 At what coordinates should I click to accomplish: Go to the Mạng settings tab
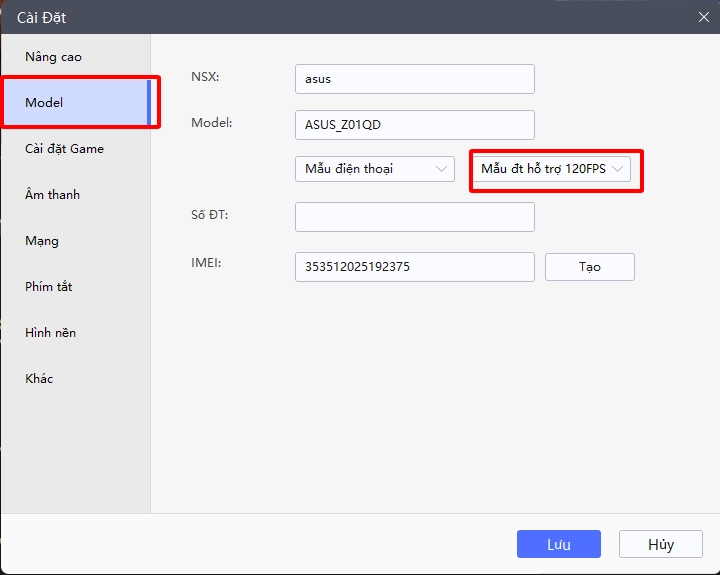pyautogui.click(x=42, y=241)
